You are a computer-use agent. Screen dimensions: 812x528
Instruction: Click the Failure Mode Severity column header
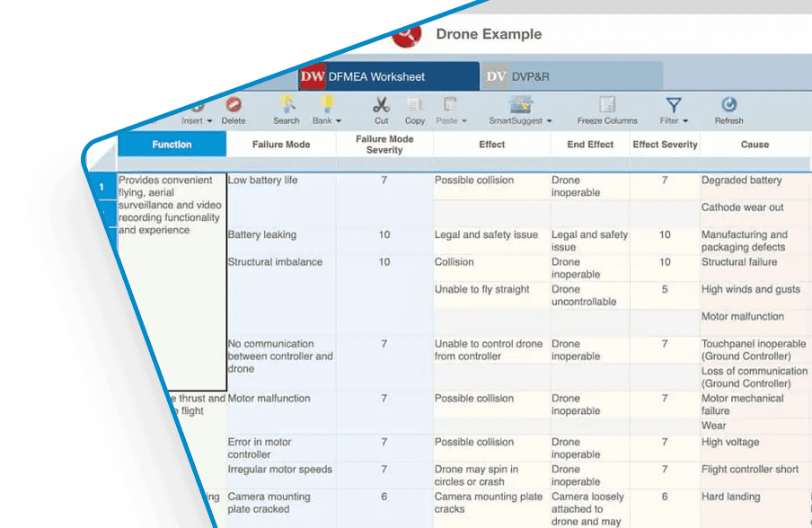coord(384,145)
